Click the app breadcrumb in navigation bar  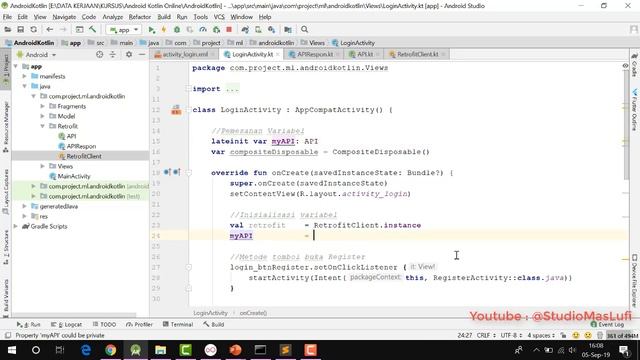71,43
